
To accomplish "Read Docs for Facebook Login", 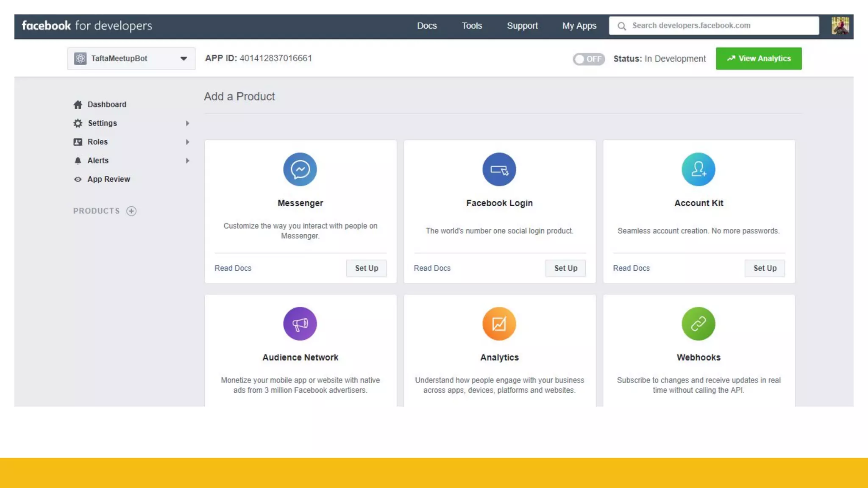I will tap(432, 268).
